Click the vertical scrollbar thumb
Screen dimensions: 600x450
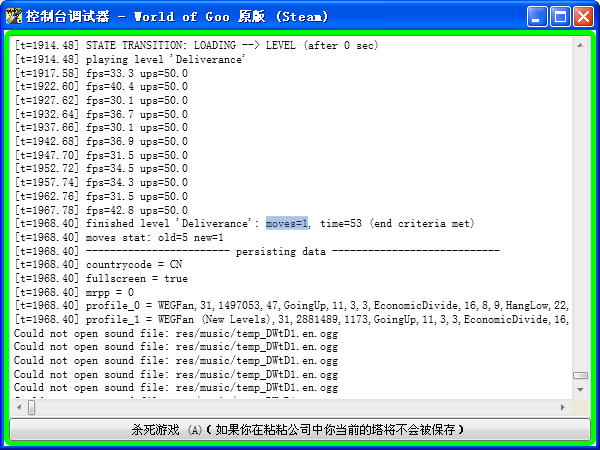(579, 375)
